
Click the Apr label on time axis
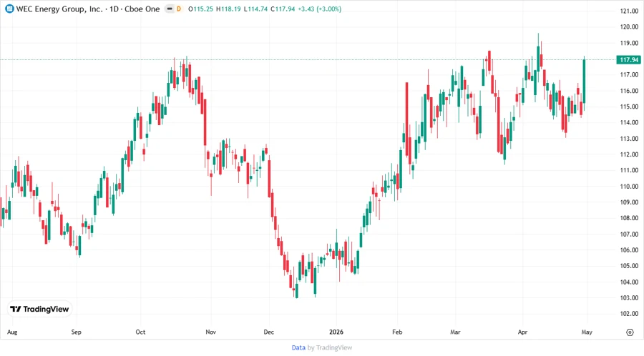[522, 332]
